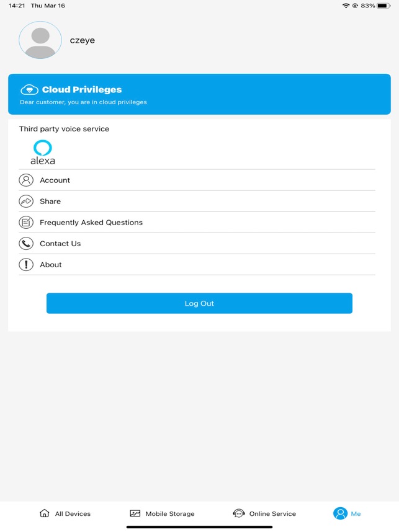Viewport: 399px width, 532px height.
Task: Open the Account settings row
Action: click(199, 180)
